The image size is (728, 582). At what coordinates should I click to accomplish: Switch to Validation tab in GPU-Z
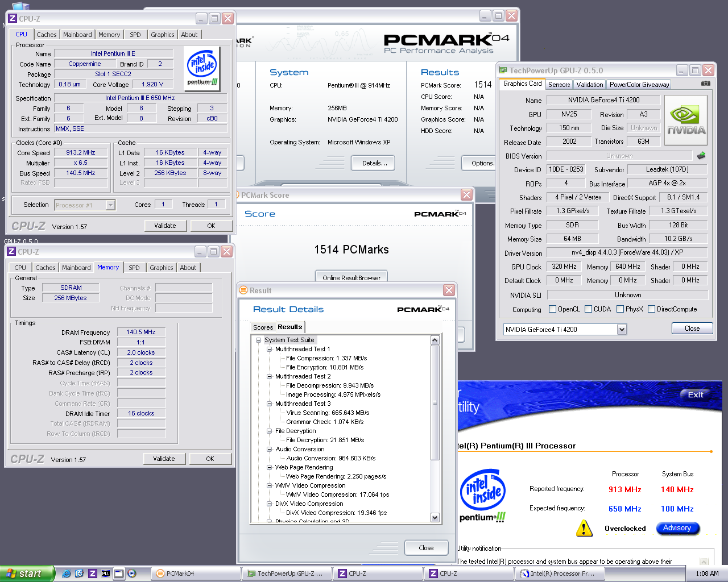590,85
